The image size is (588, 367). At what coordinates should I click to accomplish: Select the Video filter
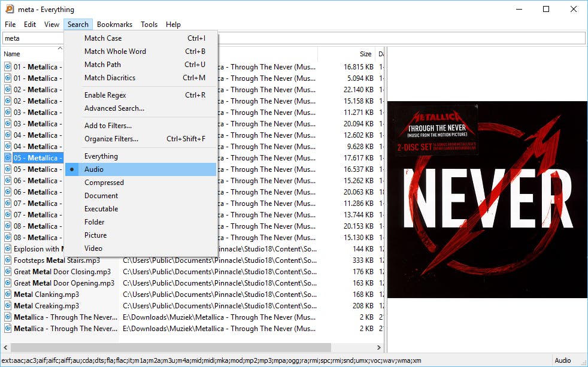pos(141,248)
